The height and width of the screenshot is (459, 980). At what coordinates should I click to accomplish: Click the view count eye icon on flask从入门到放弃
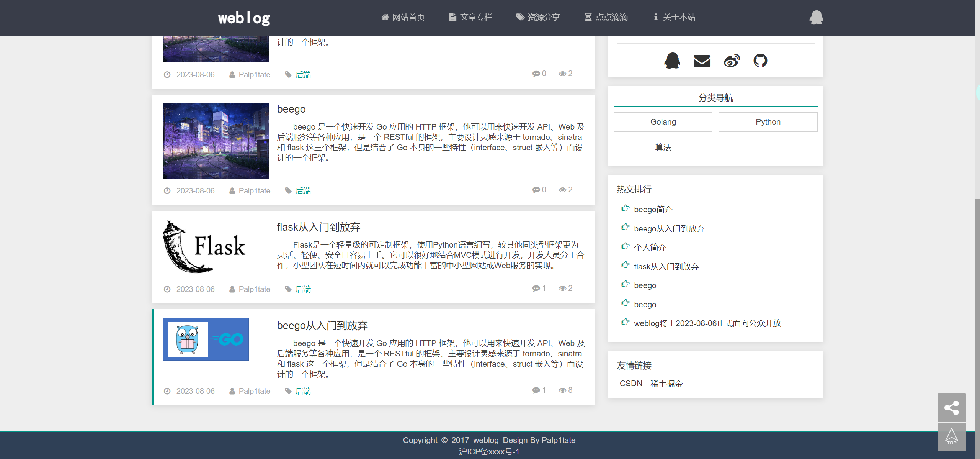click(563, 288)
